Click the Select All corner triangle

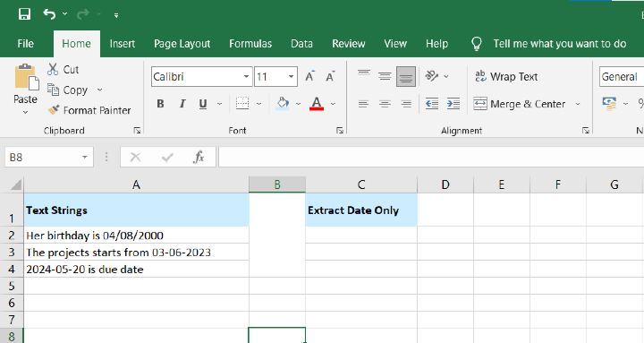tap(15, 184)
